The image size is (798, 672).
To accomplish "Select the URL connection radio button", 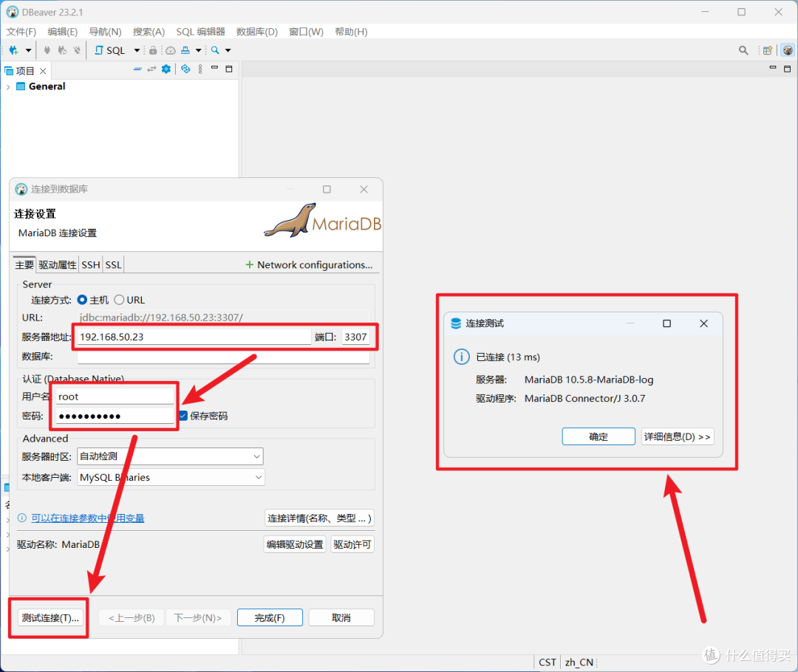I will [x=119, y=300].
